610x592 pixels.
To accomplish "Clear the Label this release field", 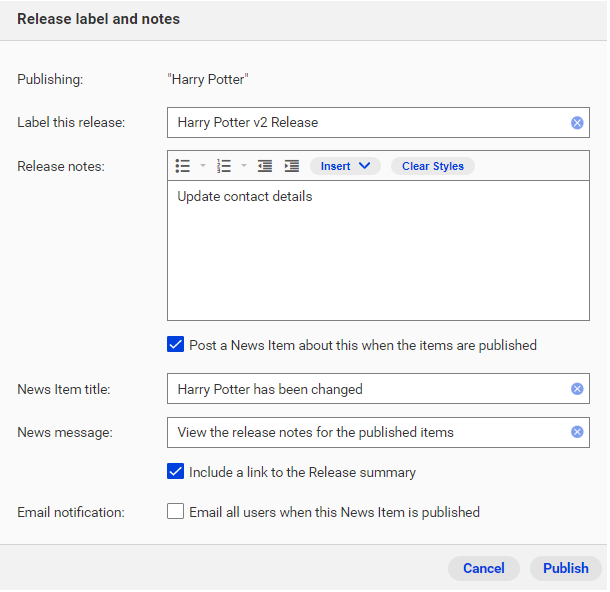I will click(x=577, y=123).
